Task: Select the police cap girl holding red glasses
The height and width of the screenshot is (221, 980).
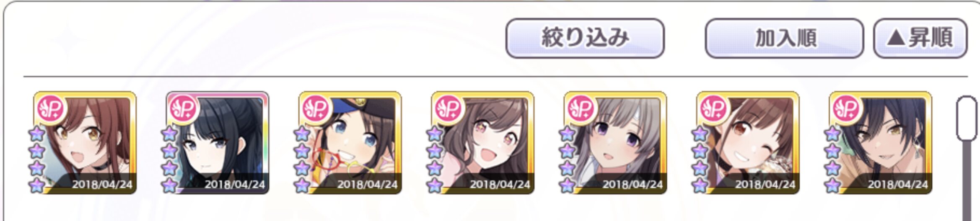Action: tap(350, 143)
